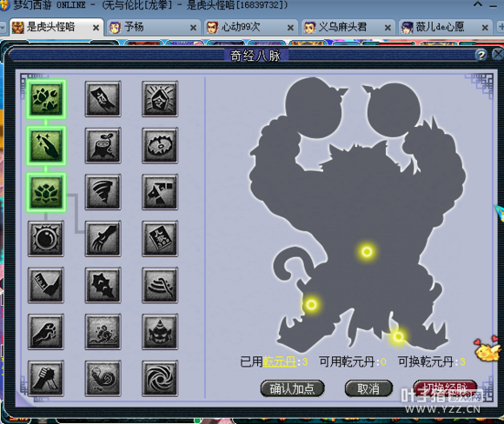Click the 取消 cancel button
Viewport: 504px width, 424px height.
[x=368, y=388]
